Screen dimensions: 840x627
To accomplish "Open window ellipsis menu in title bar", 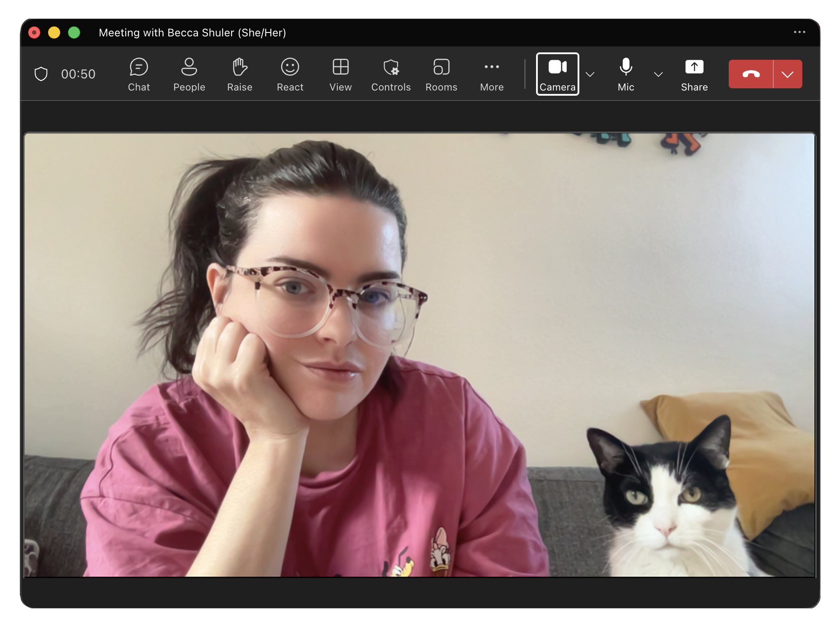I will (x=799, y=32).
